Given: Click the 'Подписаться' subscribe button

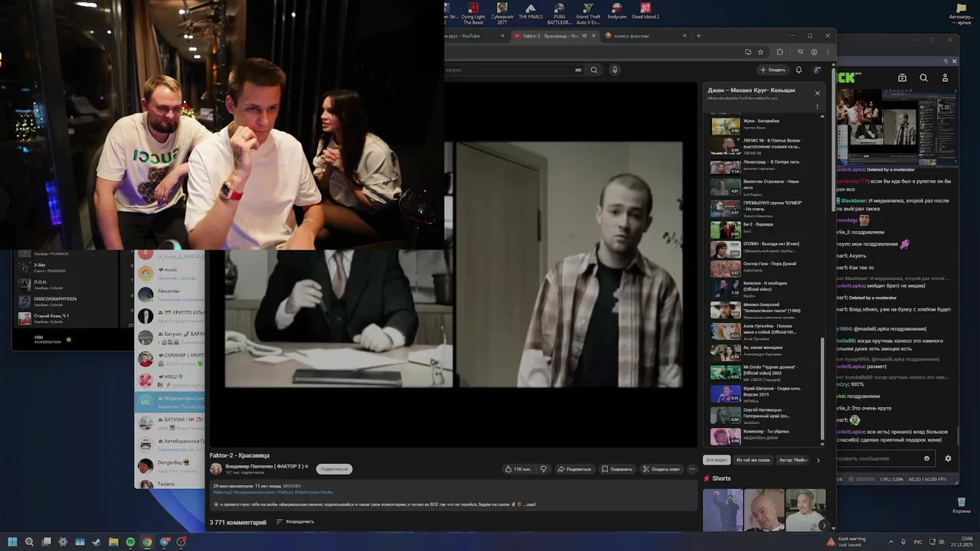Looking at the screenshot, I should point(334,468).
